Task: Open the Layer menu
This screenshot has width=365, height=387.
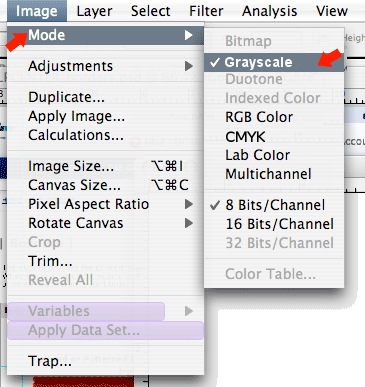Action: pos(94,11)
